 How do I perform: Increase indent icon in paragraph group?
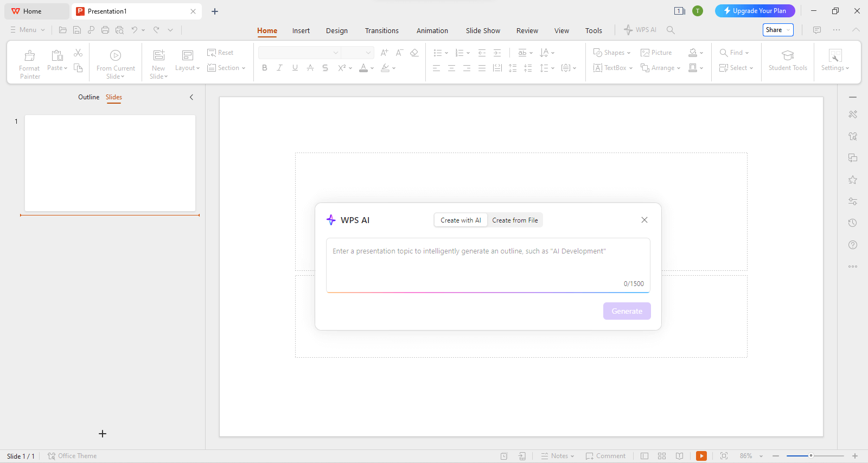tap(497, 53)
